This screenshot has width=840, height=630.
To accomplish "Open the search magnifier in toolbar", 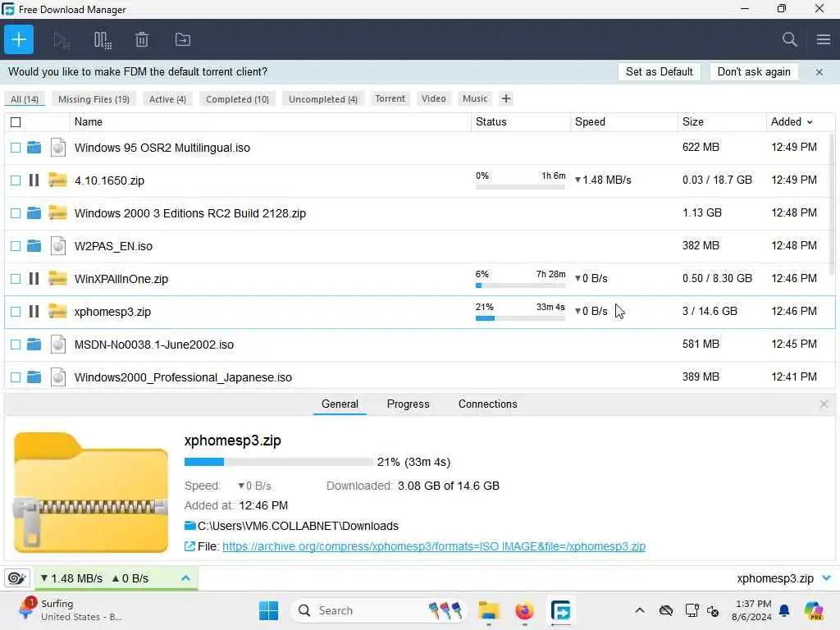I will click(x=789, y=39).
